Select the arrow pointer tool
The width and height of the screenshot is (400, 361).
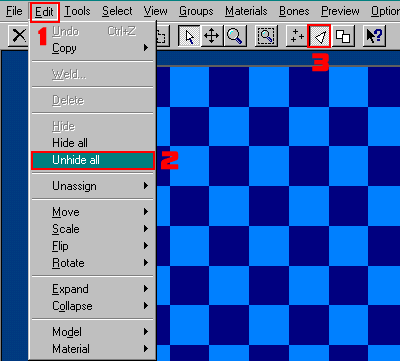pyautogui.click(x=189, y=36)
